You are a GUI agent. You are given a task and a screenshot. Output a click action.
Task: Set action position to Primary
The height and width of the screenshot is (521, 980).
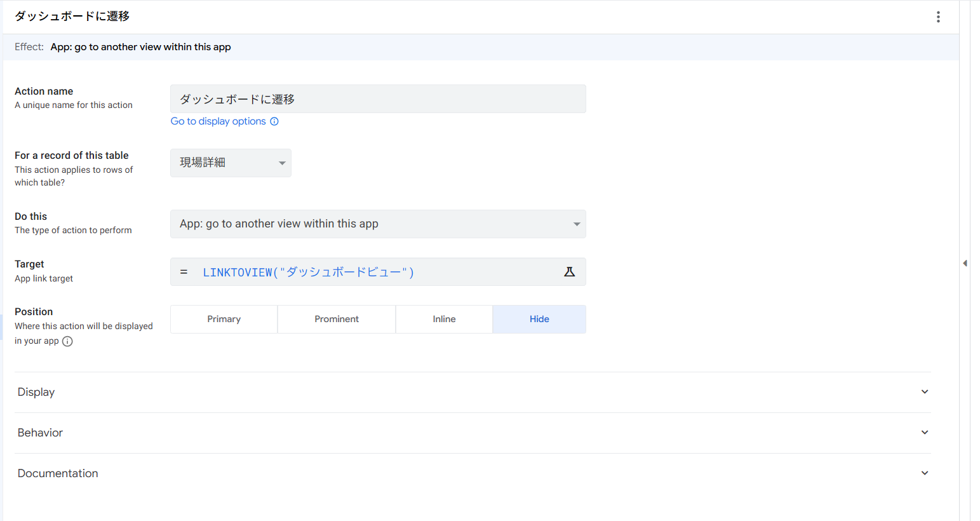(224, 319)
